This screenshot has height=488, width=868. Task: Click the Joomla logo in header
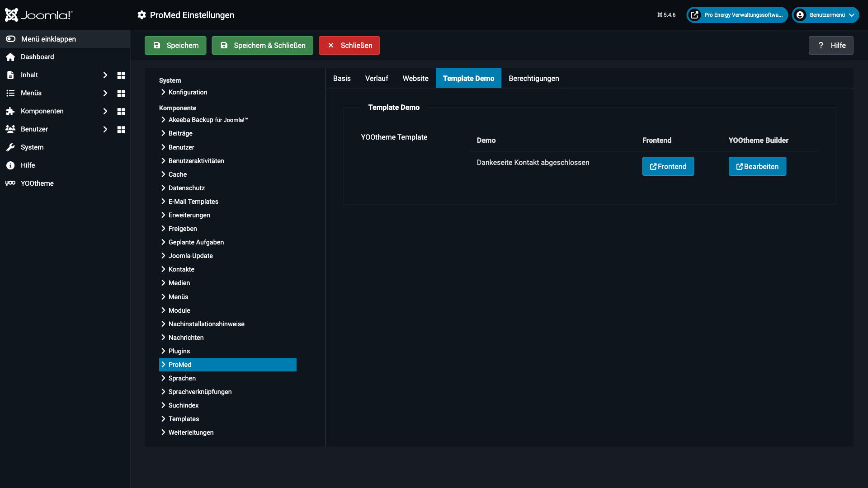38,15
